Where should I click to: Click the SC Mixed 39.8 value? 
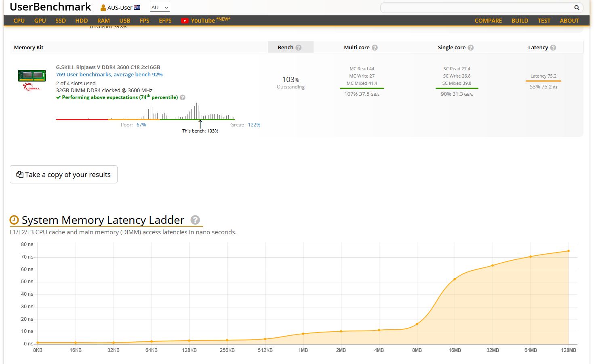(457, 84)
